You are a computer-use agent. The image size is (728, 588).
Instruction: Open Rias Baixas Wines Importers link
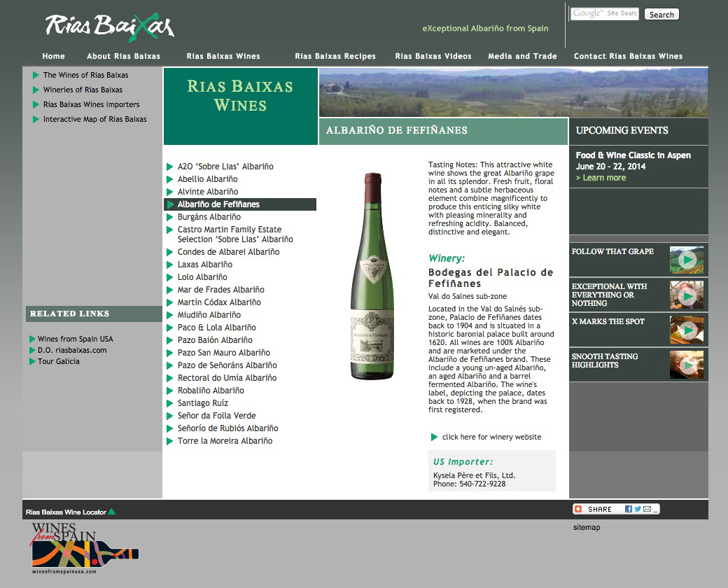[91, 105]
